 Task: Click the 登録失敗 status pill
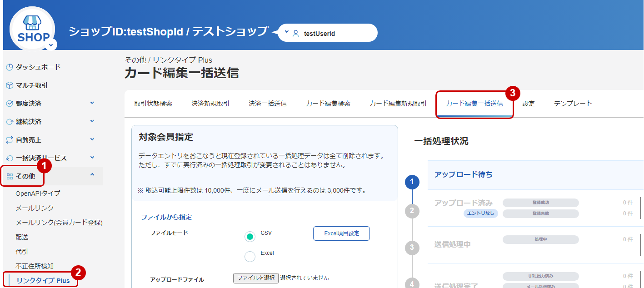click(541, 214)
